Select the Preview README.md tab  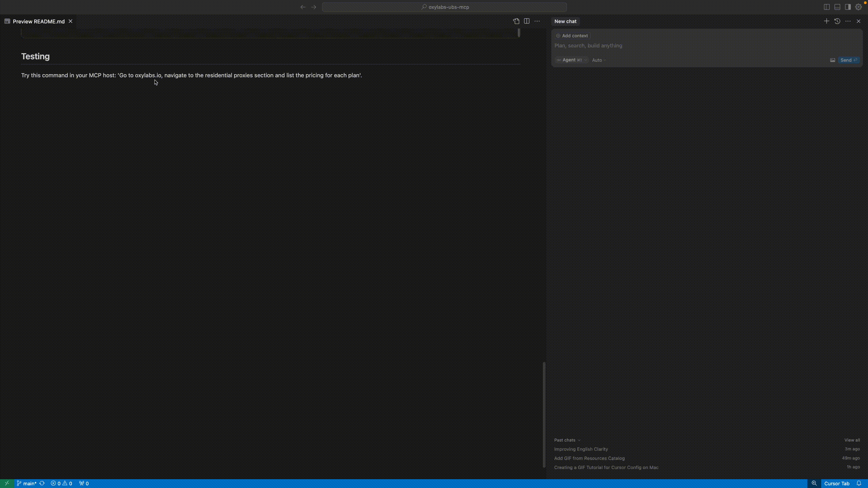(39, 21)
